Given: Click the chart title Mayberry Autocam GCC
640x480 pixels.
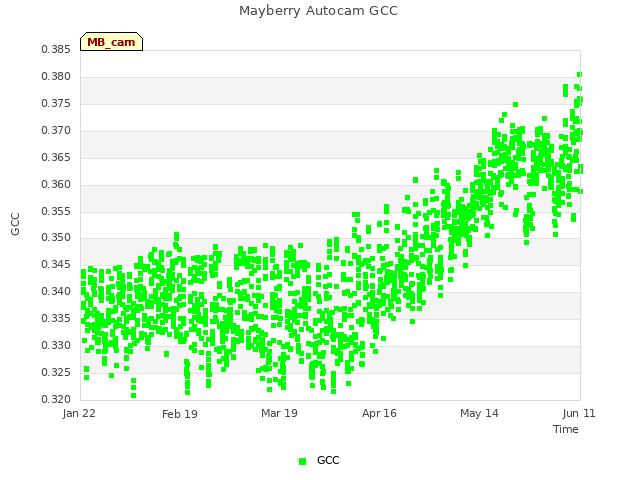Looking at the screenshot, I should tap(318, 11).
